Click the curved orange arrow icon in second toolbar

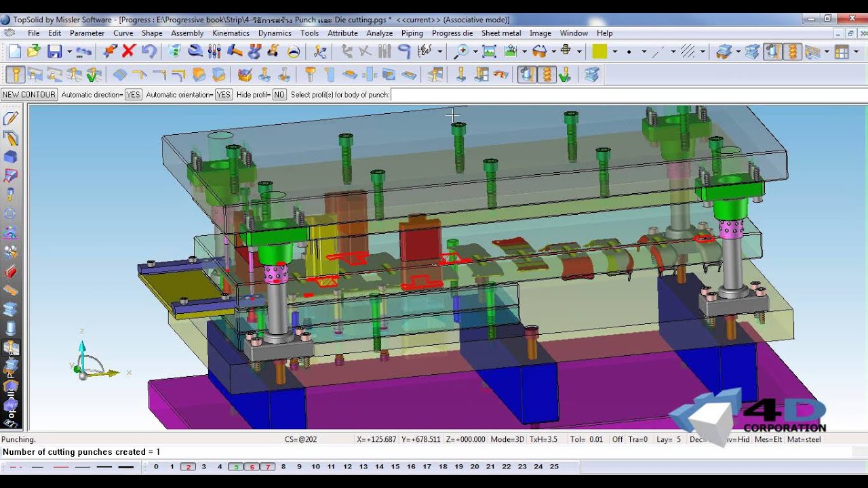click(x=500, y=75)
